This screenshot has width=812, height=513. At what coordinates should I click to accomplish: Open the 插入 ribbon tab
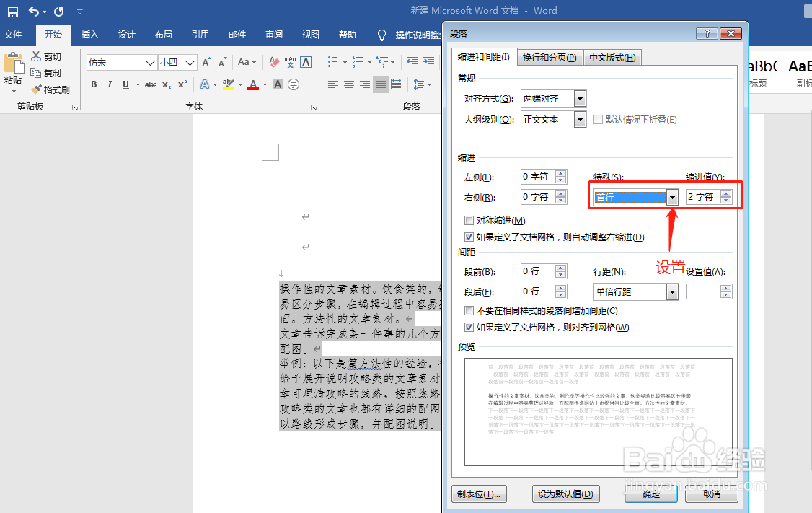(89, 35)
